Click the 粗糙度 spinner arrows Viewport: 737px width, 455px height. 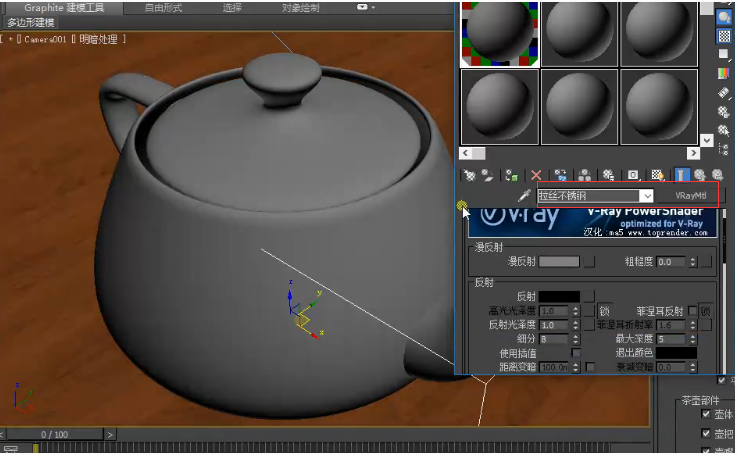click(x=692, y=262)
